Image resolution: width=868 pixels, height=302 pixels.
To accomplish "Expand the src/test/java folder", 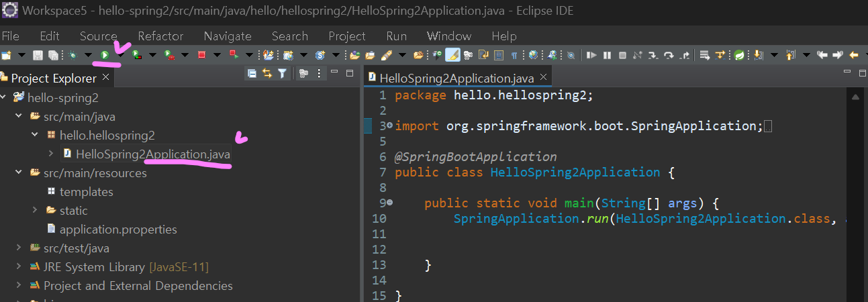I will [19, 248].
